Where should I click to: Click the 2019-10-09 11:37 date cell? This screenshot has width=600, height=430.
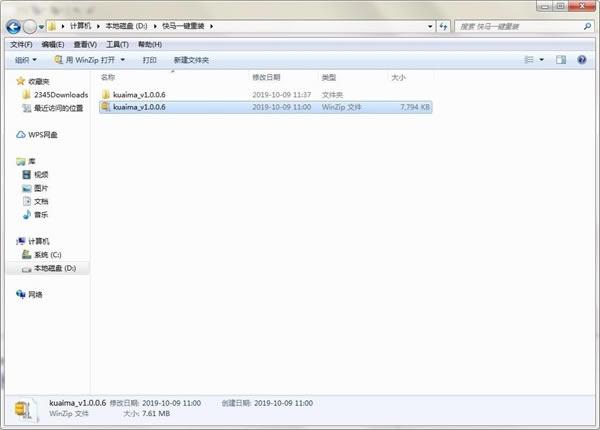282,94
